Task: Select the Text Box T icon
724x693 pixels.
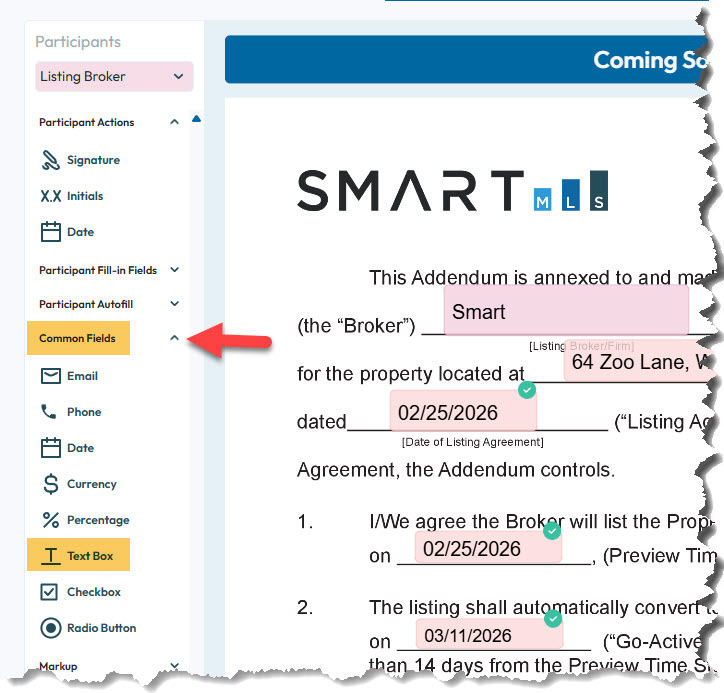Action: [x=50, y=556]
